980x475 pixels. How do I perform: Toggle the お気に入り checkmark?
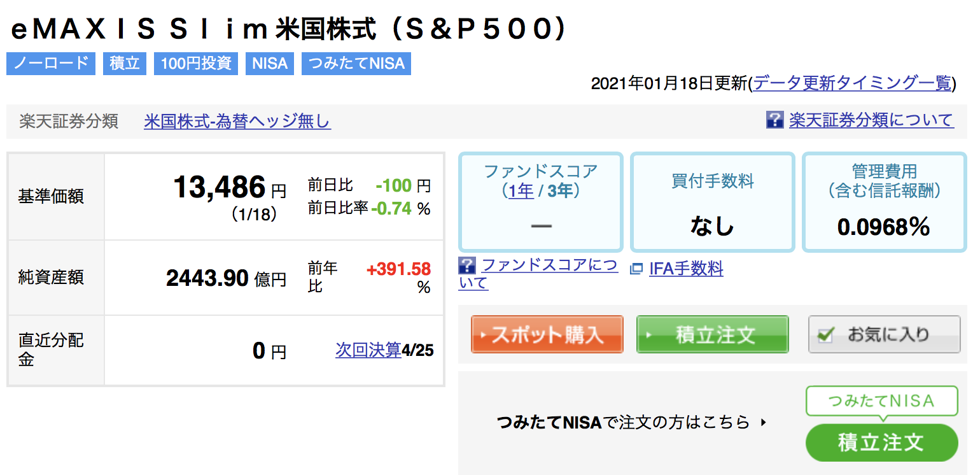[x=825, y=334]
